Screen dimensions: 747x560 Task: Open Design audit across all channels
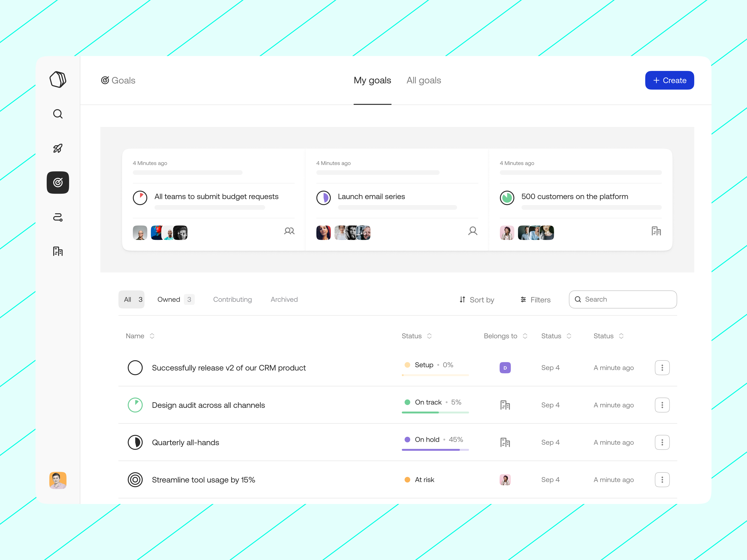[208, 405]
